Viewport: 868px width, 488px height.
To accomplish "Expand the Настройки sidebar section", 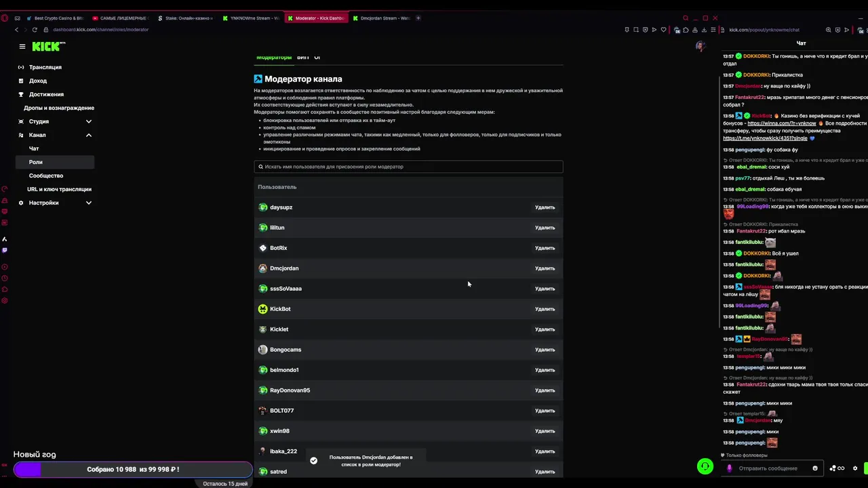I will (x=88, y=203).
